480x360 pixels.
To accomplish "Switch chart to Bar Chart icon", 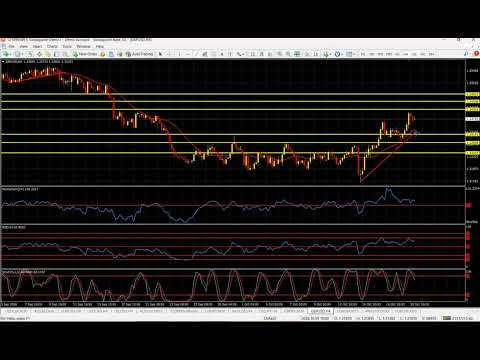I will coord(253,54).
